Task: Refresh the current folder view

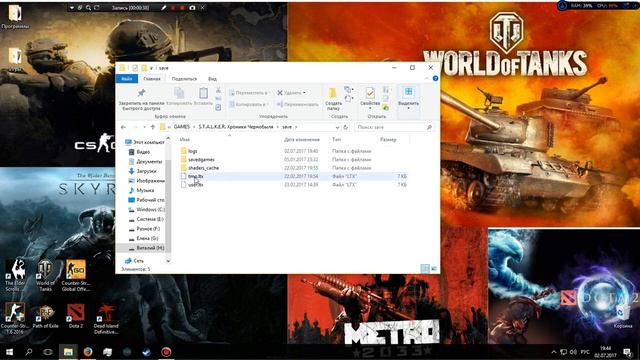Action: 345,127
